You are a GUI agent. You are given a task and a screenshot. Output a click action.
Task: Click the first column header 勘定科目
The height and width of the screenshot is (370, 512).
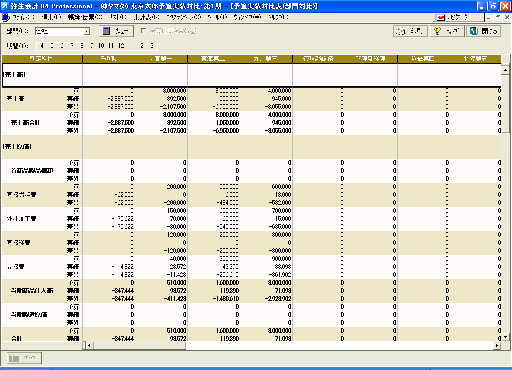coord(42,59)
